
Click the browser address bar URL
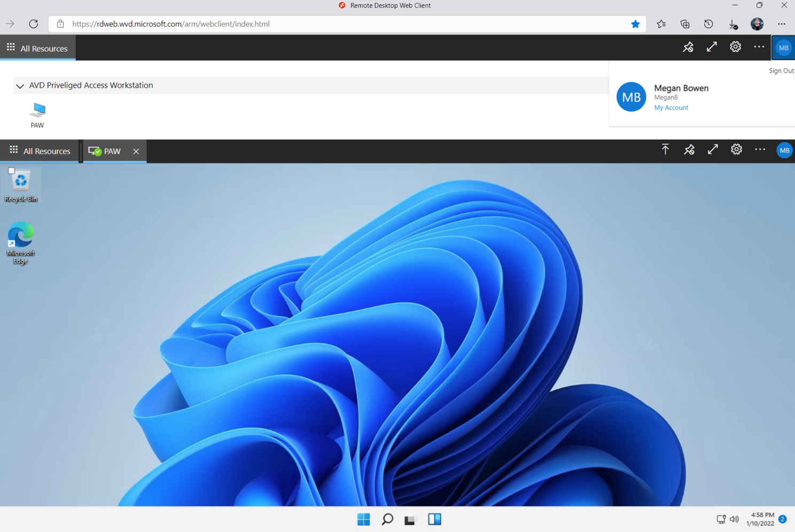tap(171, 24)
